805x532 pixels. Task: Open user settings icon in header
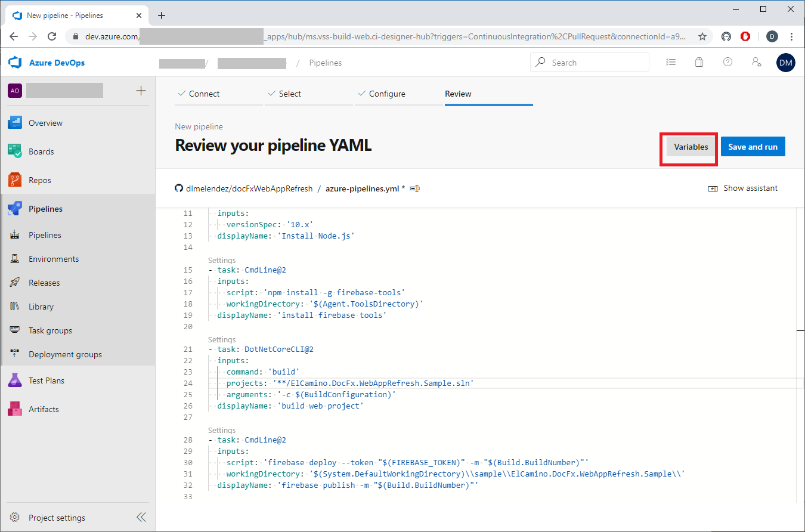[x=756, y=63]
